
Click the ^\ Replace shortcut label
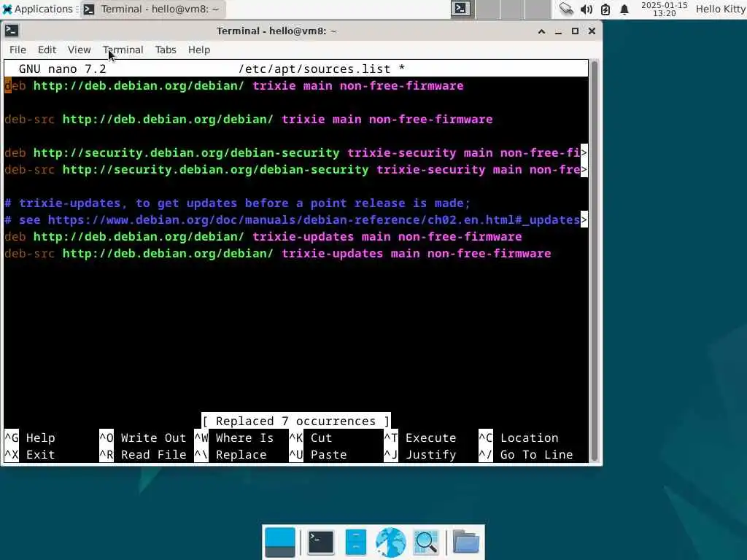coord(231,455)
